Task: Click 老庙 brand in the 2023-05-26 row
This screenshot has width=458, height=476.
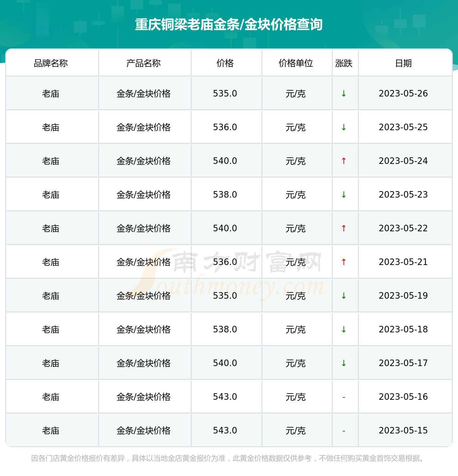Action: 51,94
